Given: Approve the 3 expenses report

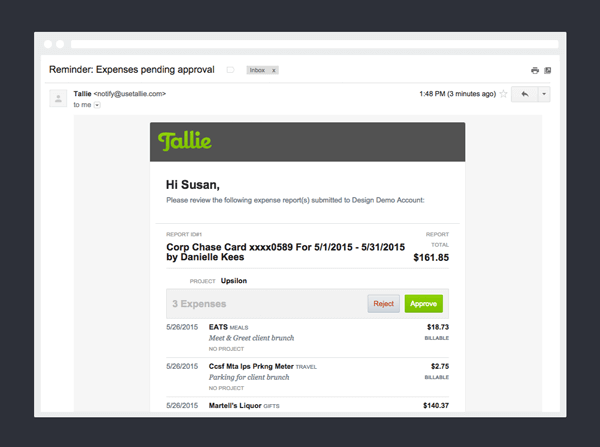Looking at the screenshot, I should [x=424, y=303].
